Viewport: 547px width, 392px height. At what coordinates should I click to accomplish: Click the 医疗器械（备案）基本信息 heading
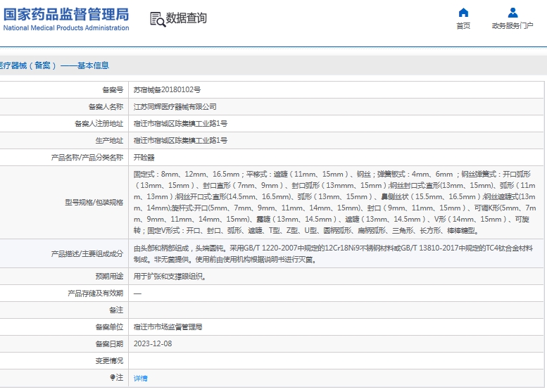pos(54,65)
